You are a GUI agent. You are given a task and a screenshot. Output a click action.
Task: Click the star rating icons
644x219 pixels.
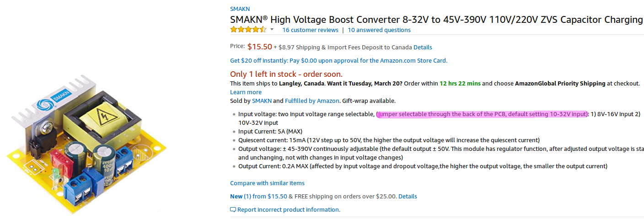click(248, 30)
